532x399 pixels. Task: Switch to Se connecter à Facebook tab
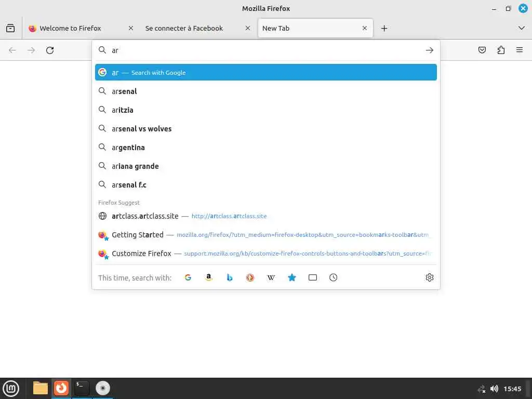click(197, 28)
